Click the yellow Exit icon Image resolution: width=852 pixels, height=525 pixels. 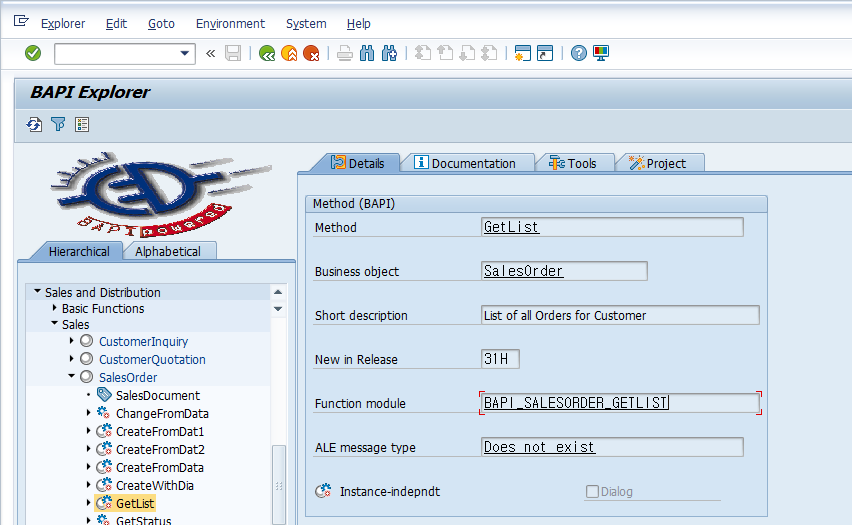tap(289, 53)
